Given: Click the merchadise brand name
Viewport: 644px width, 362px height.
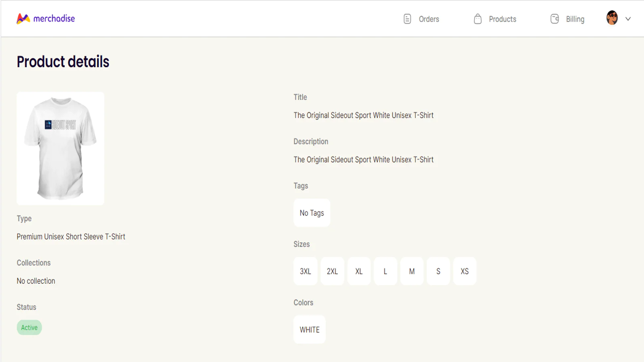Looking at the screenshot, I should click(54, 19).
